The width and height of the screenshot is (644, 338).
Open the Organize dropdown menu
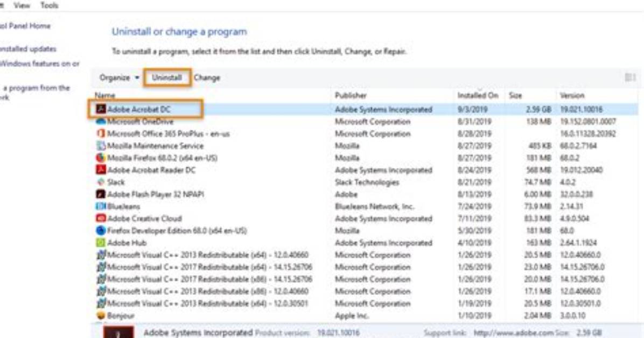[119, 78]
